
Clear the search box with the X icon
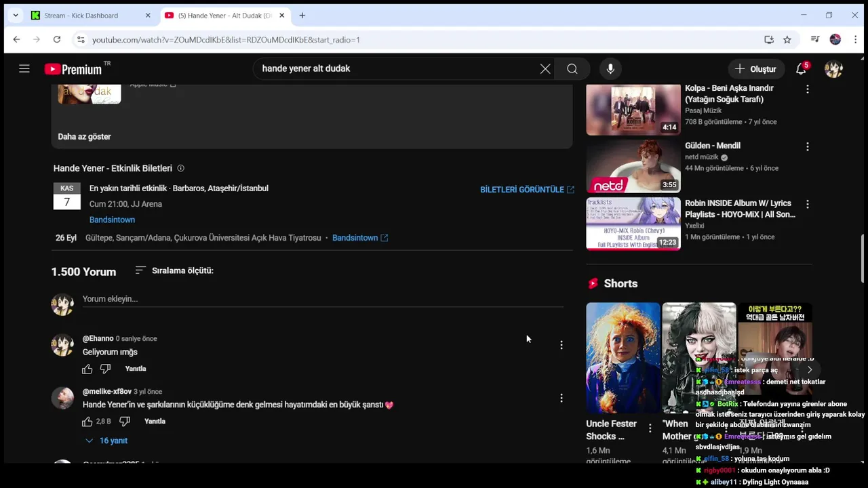click(545, 68)
